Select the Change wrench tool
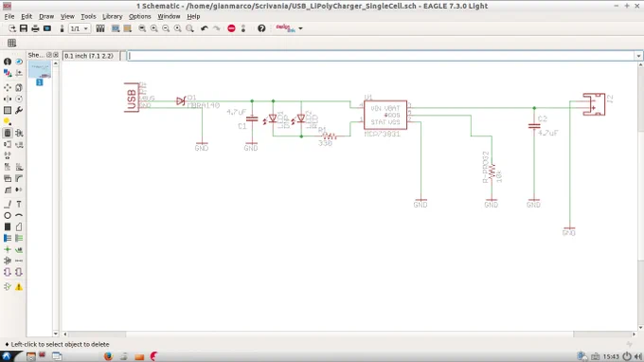The image size is (644, 362). (19, 110)
